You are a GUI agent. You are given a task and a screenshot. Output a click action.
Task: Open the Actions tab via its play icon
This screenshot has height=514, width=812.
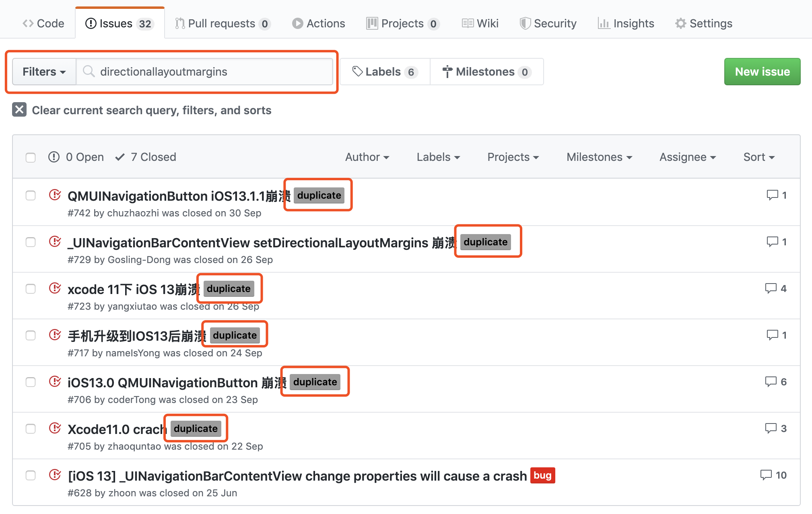tap(297, 23)
